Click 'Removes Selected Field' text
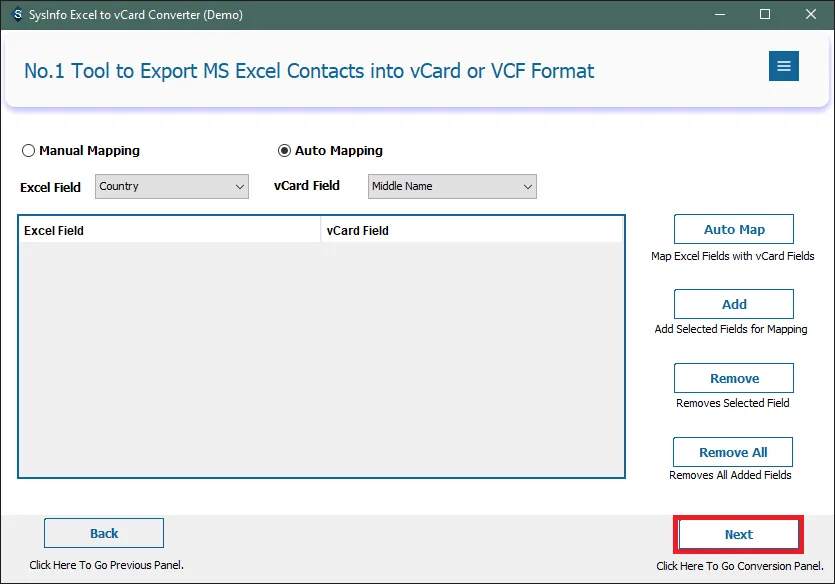835x584 pixels. (x=733, y=403)
